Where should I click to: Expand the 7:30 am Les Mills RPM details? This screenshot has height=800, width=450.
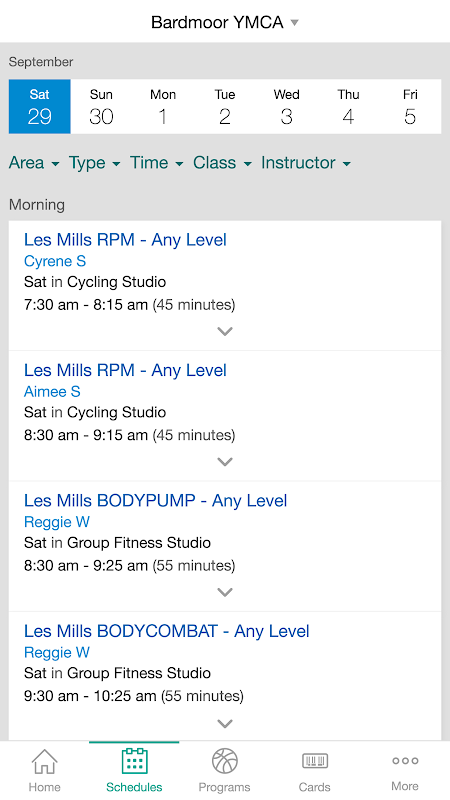(224, 331)
